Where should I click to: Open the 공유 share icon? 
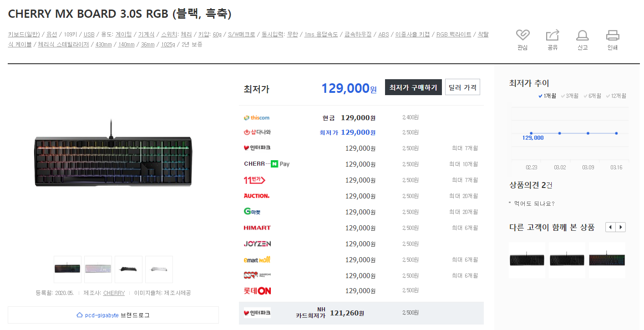pos(552,35)
